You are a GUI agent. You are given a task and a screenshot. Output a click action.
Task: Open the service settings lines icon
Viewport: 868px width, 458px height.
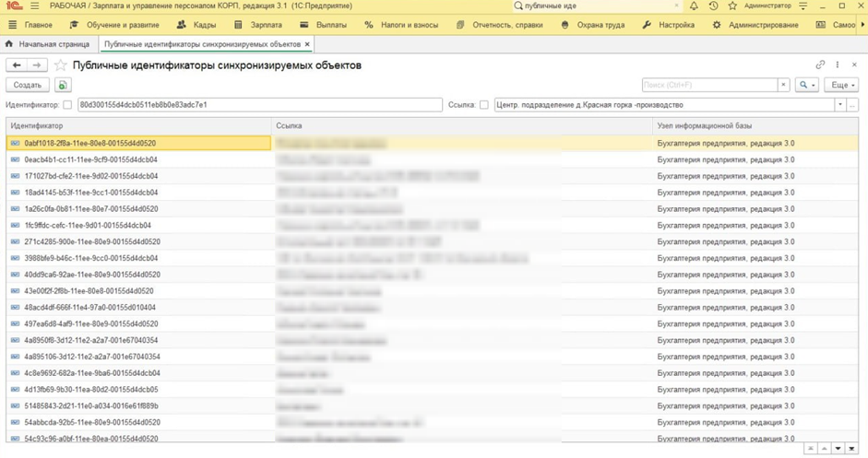[x=803, y=6]
